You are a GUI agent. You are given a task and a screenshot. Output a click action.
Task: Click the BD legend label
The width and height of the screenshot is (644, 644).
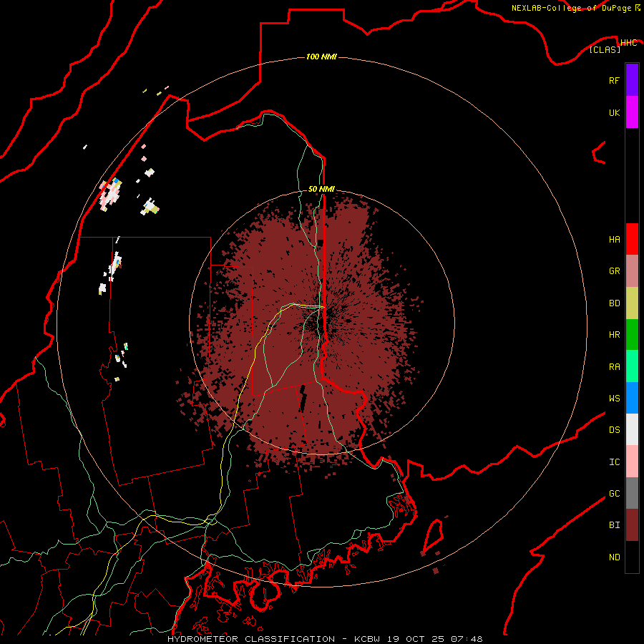coord(614,303)
